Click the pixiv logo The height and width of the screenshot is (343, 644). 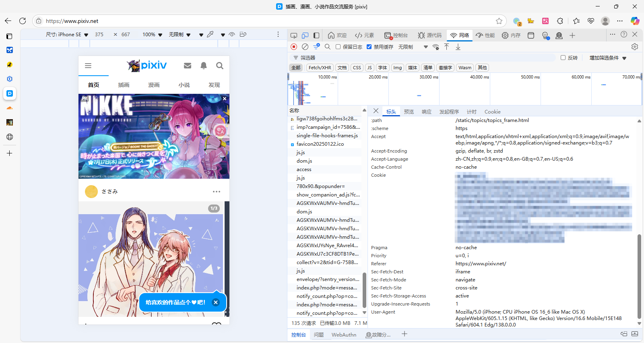147,65
